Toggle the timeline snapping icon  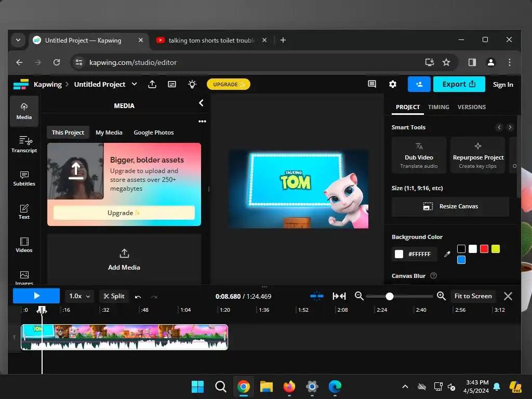tap(316, 296)
